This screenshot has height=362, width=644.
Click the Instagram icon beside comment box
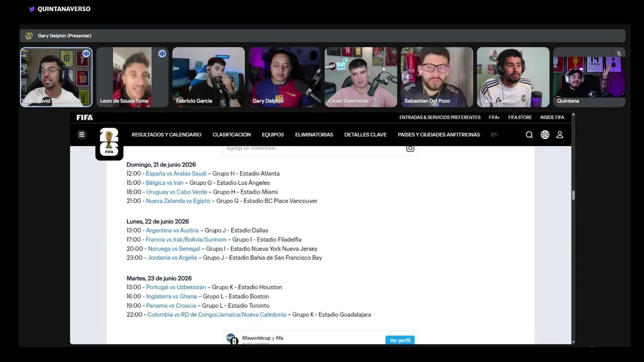click(x=410, y=148)
